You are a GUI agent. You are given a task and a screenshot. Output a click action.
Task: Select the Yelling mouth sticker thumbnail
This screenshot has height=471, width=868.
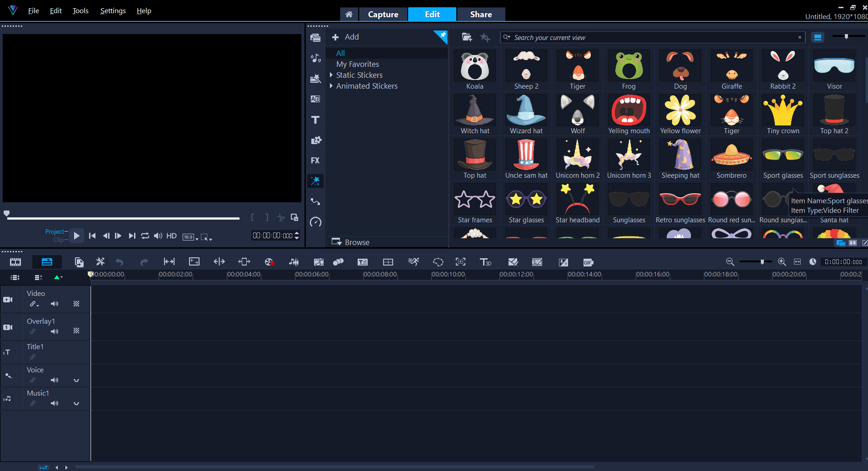click(x=629, y=110)
